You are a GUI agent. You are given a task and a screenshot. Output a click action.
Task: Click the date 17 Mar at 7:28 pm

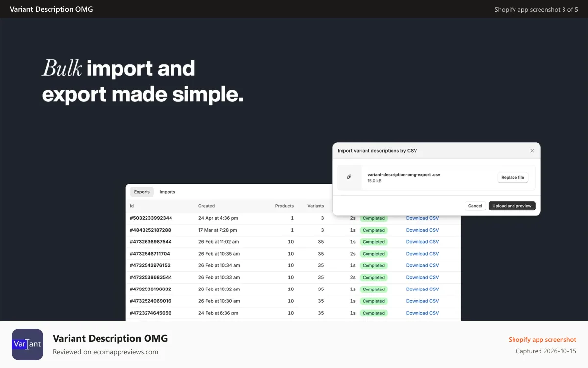[x=218, y=230]
